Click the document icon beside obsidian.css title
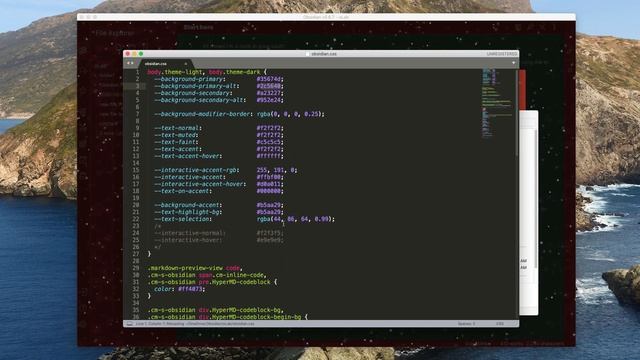640x360 pixels. pos(308,54)
